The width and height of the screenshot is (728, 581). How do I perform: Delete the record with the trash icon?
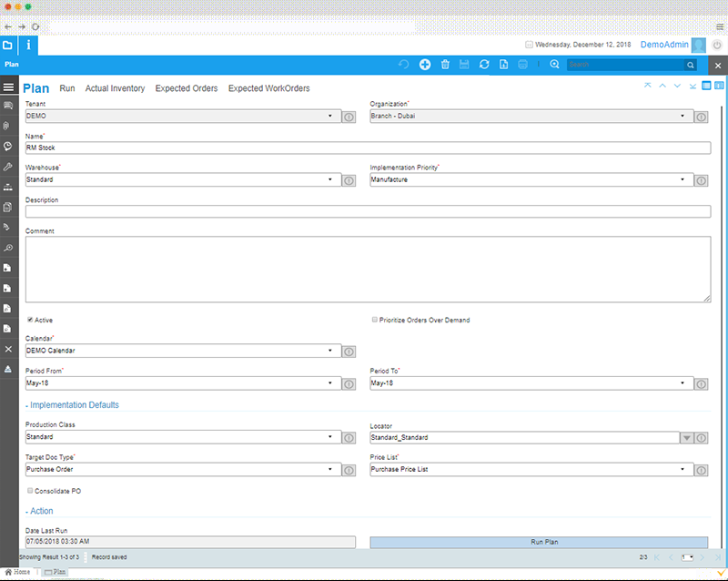click(445, 65)
